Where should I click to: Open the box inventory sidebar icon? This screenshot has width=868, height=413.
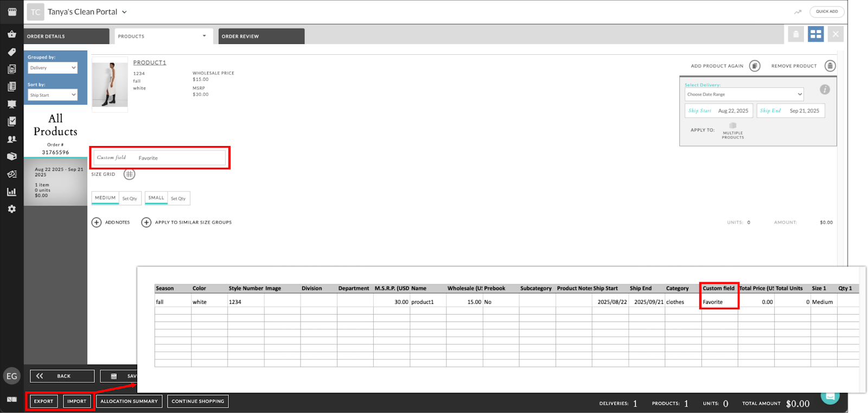coord(12,156)
